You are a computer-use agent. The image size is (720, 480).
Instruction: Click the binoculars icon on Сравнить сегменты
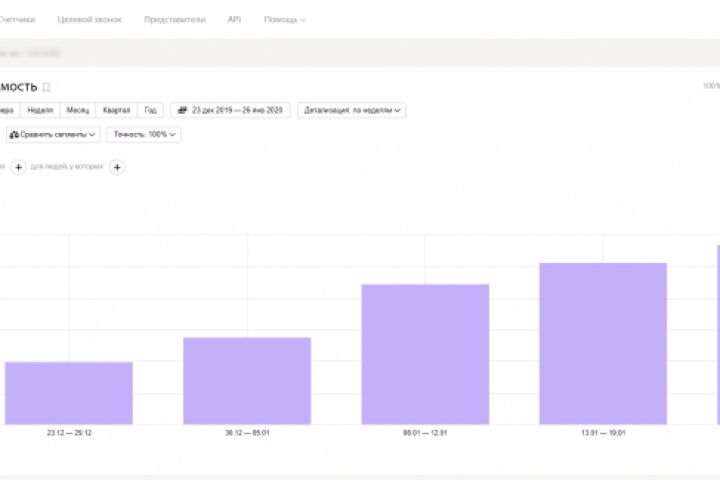click(x=14, y=135)
